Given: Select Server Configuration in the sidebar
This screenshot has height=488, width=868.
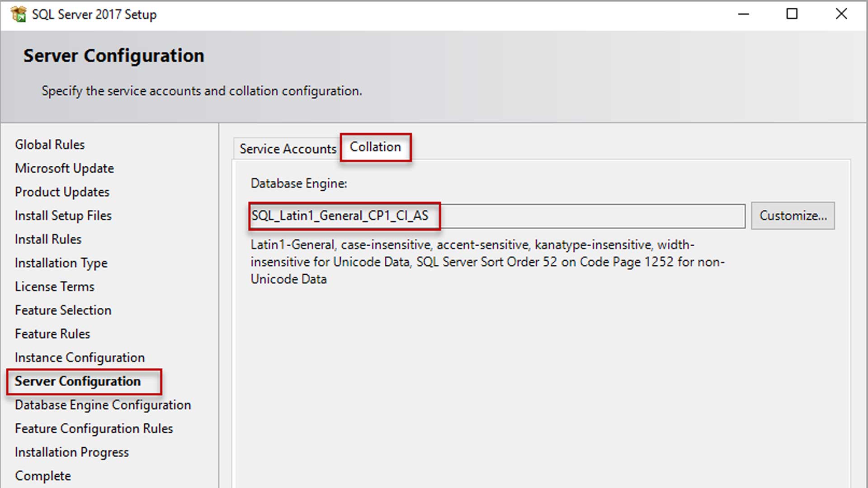Looking at the screenshot, I should tap(77, 381).
